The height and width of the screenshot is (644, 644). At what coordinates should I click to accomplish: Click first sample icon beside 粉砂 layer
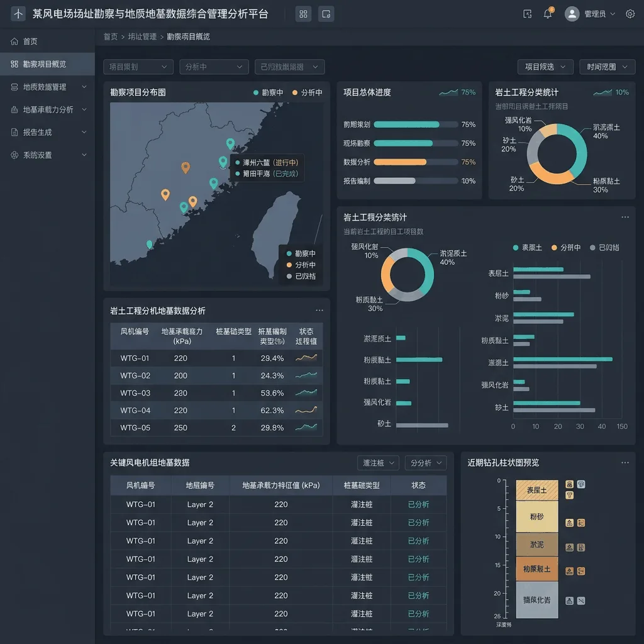[569, 523]
